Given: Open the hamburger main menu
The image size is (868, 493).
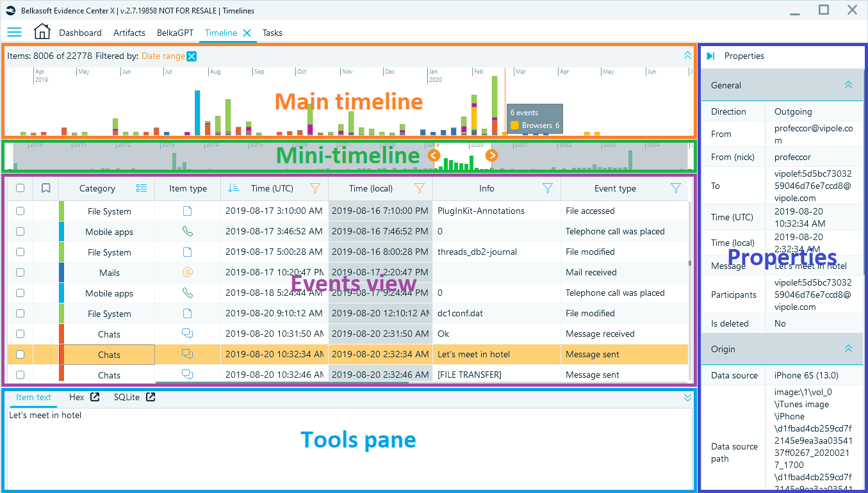Looking at the screenshot, I should coord(14,33).
